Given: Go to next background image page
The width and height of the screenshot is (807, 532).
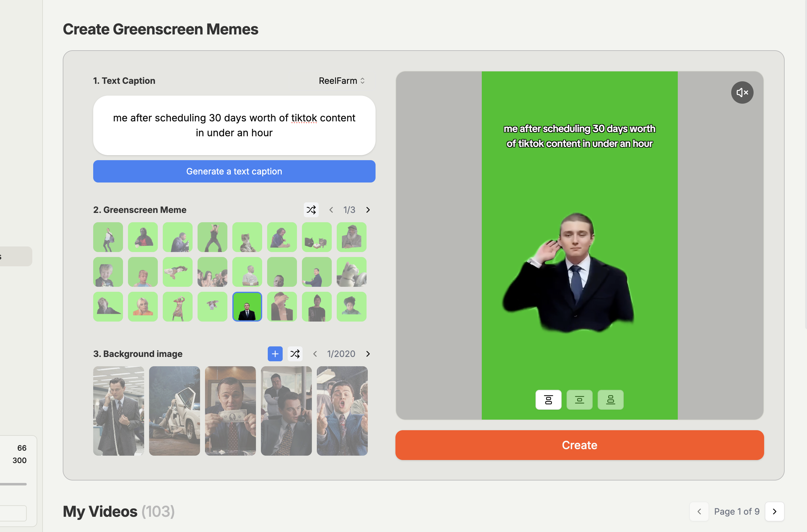Looking at the screenshot, I should click(x=368, y=354).
